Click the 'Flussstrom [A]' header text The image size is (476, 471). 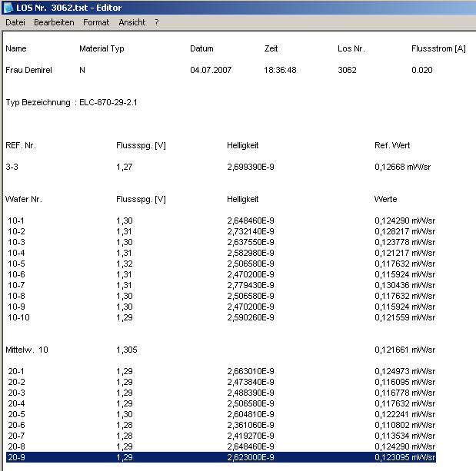438,48
